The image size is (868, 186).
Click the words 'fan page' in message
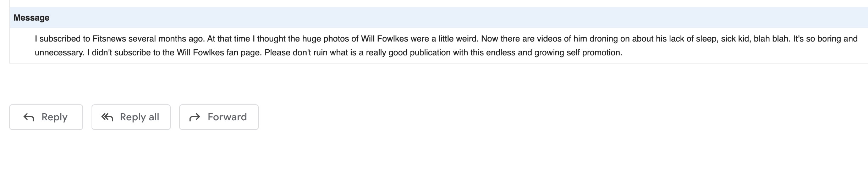tap(243, 53)
